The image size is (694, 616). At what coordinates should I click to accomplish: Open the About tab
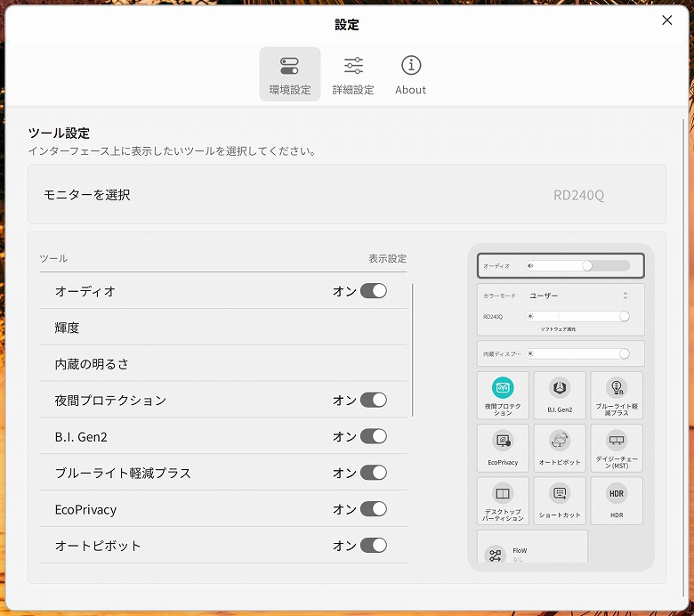click(x=410, y=75)
